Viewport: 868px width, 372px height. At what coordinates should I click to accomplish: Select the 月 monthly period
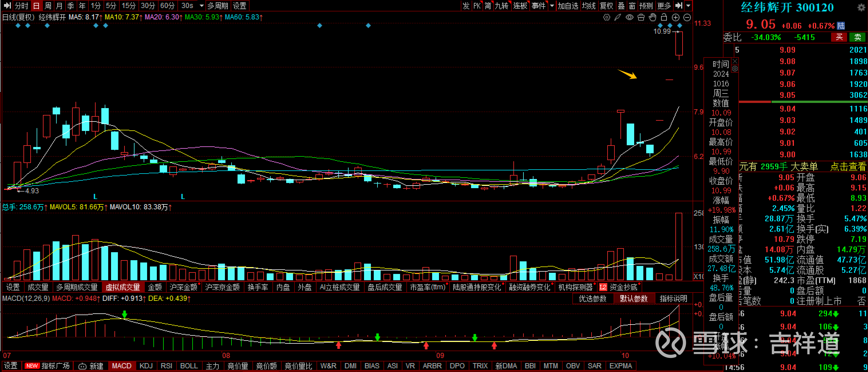(59, 6)
